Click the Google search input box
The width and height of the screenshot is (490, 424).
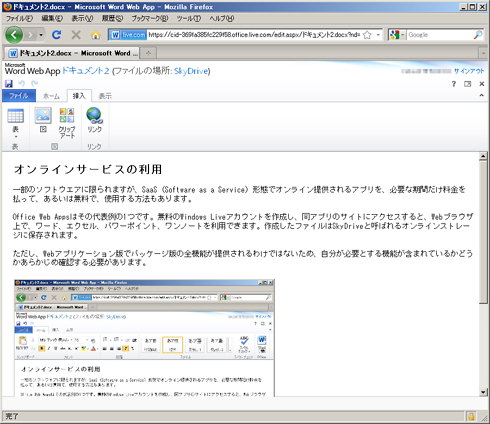click(439, 35)
